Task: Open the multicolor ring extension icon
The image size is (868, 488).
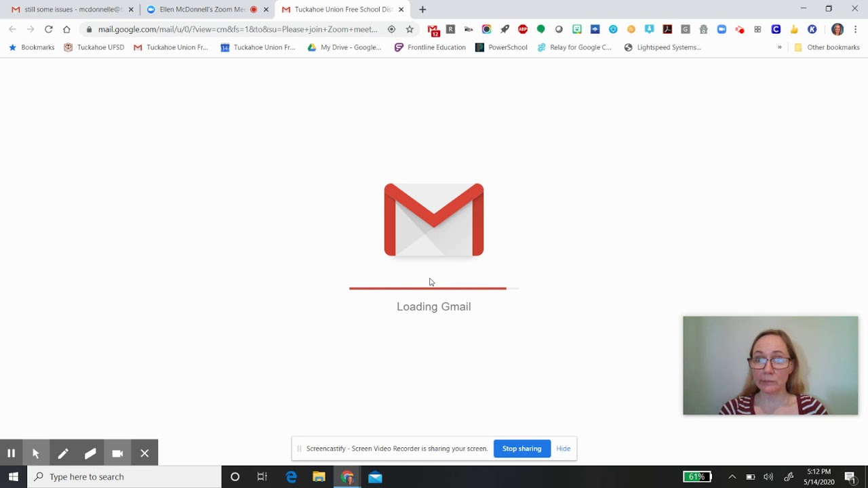Action: click(486, 29)
